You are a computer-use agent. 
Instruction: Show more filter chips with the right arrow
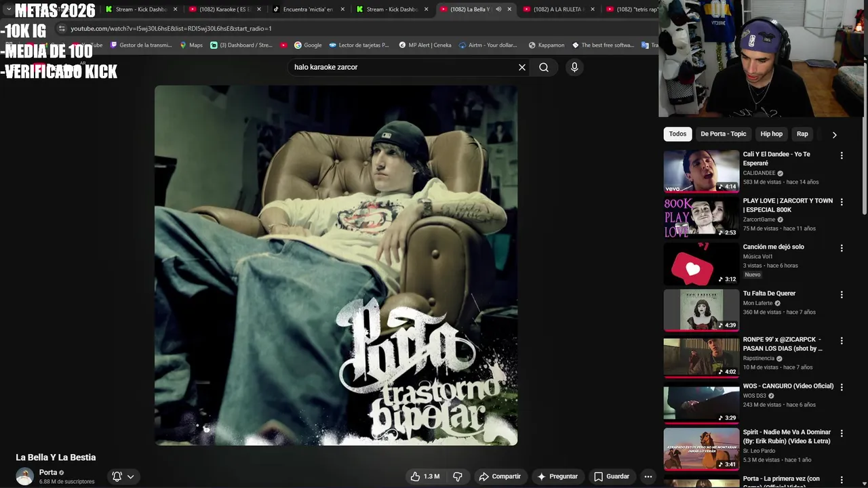pyautogui.click(x=835, y=134)
